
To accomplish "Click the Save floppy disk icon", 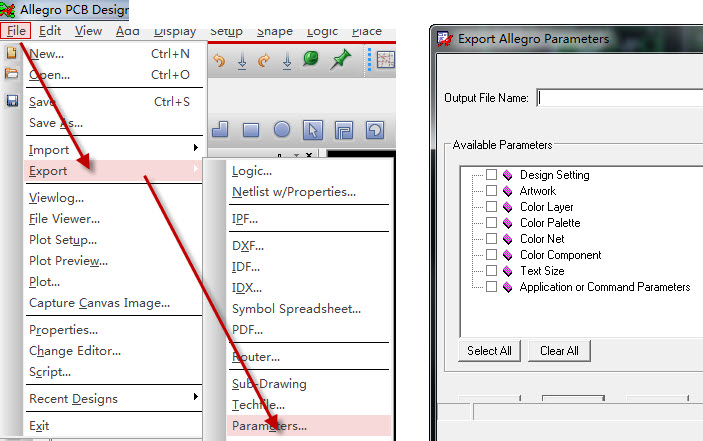I will 12,101.
